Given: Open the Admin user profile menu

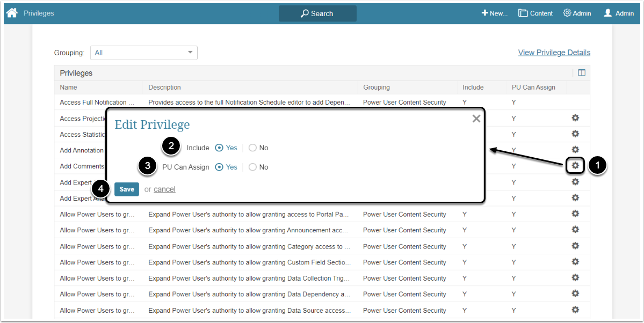Looking at the screenshot, I should tap(618, 13).
